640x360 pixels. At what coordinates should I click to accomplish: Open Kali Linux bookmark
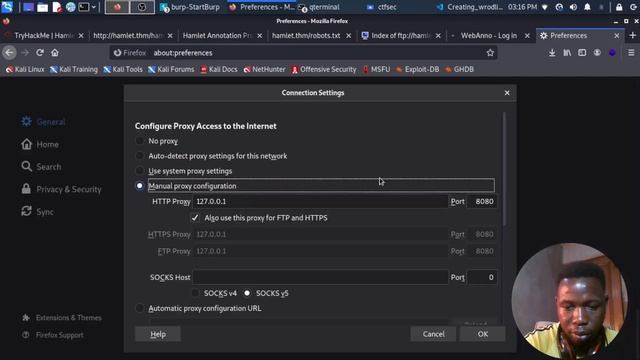click(25, 69)
